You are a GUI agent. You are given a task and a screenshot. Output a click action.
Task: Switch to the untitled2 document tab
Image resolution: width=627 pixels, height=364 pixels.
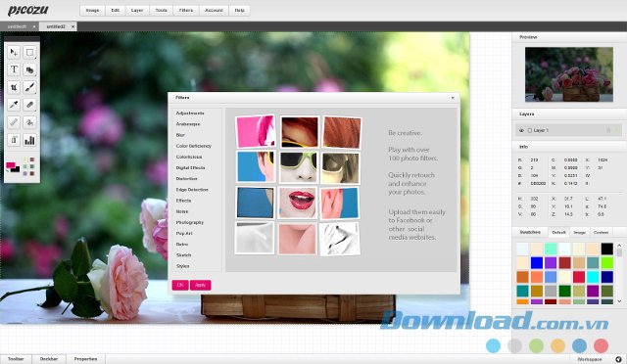[x=56, y=26]
